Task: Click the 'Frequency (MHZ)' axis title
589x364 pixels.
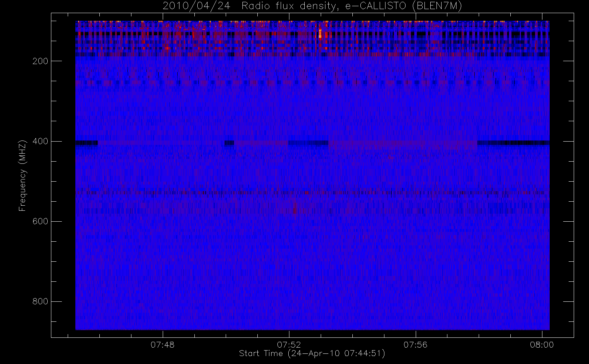Action: tap(23, 175)
